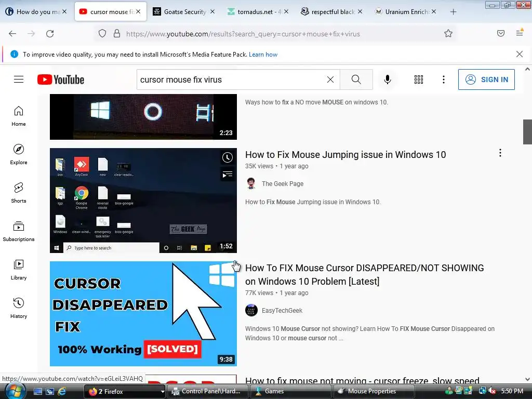Switch to the Games taskbar window

[291, 391]
